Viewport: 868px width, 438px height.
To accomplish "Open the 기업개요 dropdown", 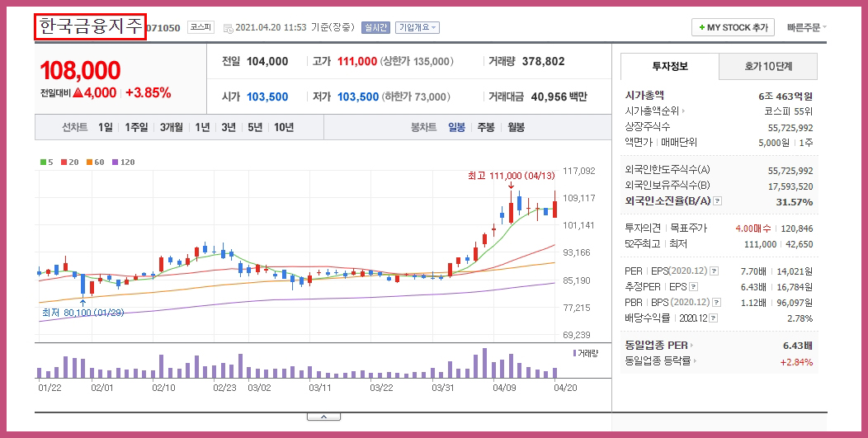I will click(417, 27).
